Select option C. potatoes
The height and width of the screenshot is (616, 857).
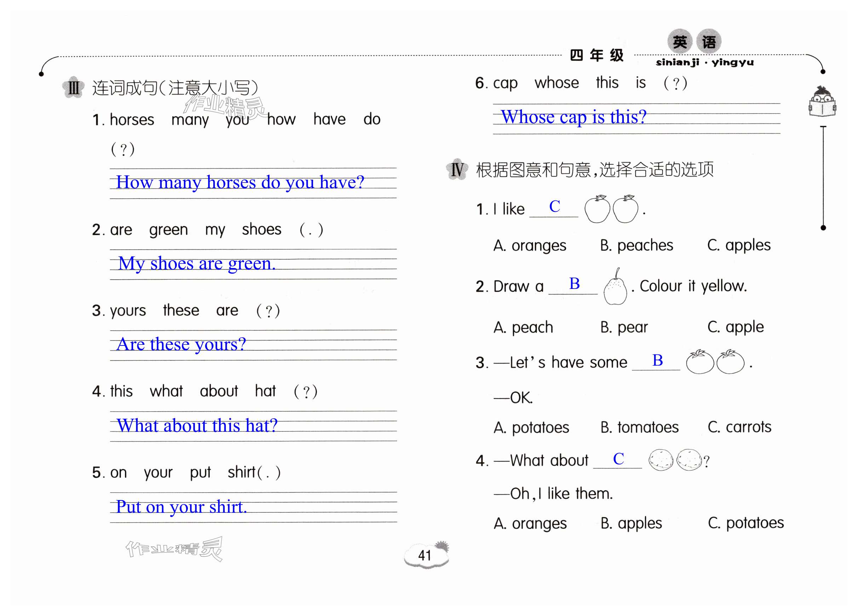click(x=746, y=523)
